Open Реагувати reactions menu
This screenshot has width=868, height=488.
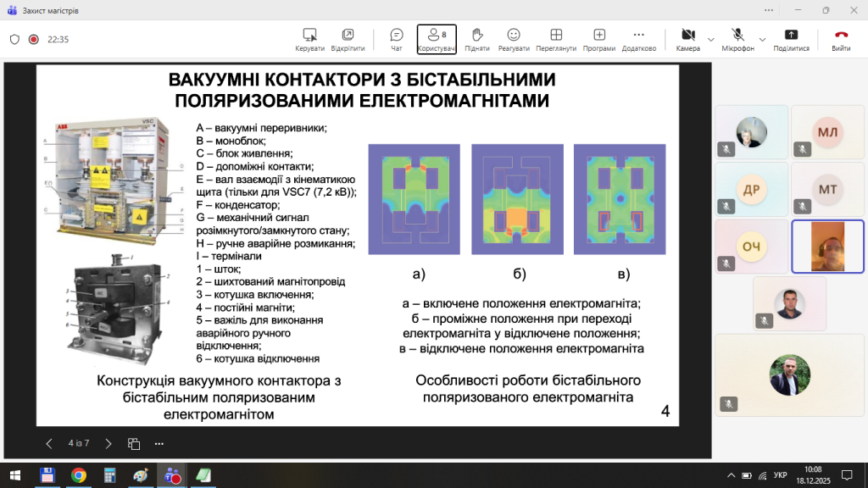514,40
